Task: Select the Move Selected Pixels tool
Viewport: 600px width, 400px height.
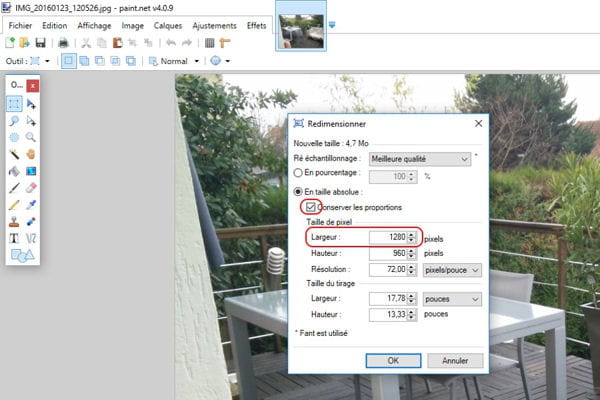Action: pos(31,104)
